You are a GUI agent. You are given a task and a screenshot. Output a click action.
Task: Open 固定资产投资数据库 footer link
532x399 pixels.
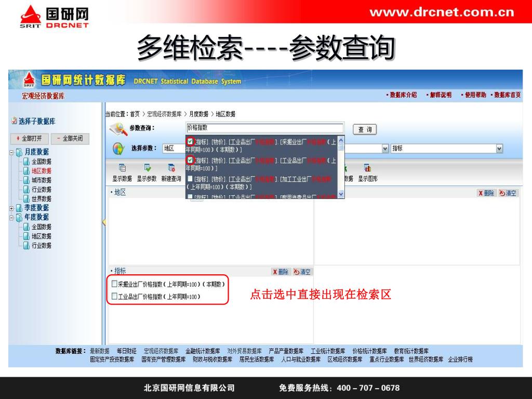pos(112,360)
